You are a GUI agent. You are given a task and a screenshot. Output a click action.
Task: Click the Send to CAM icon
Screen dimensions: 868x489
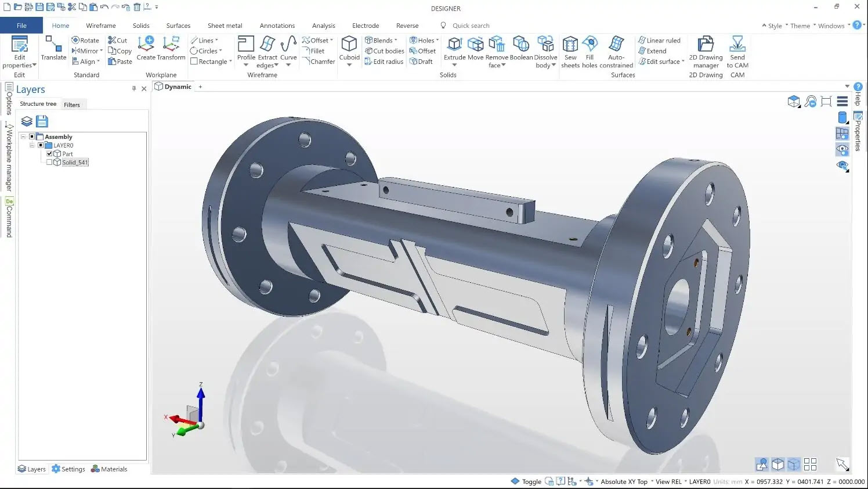[x=737, y=45]
